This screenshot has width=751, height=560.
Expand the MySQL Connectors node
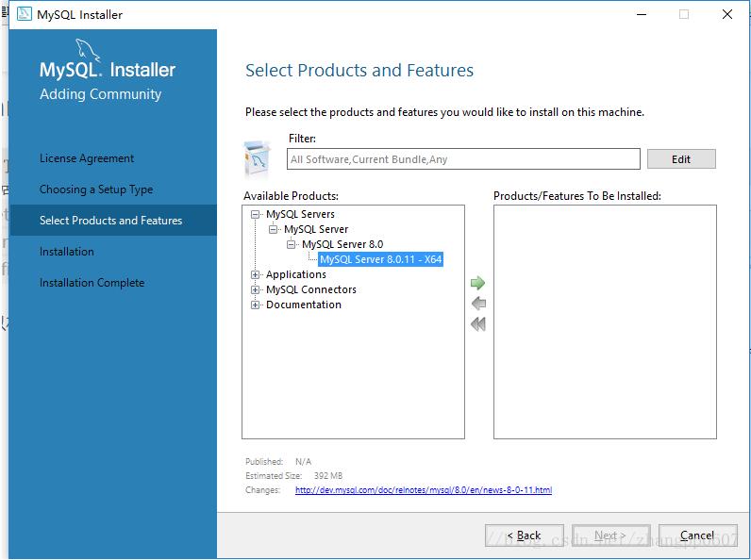coord(256,290)
